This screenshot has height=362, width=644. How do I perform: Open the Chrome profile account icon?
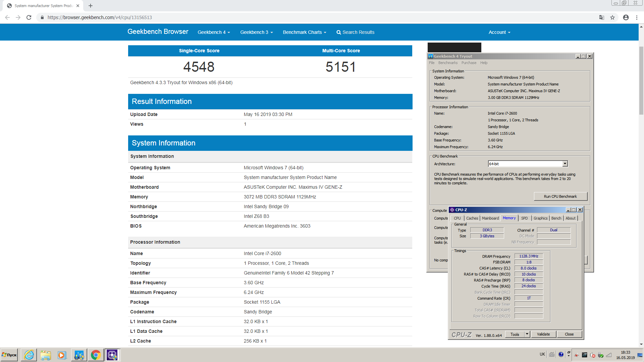coord(626,17)
